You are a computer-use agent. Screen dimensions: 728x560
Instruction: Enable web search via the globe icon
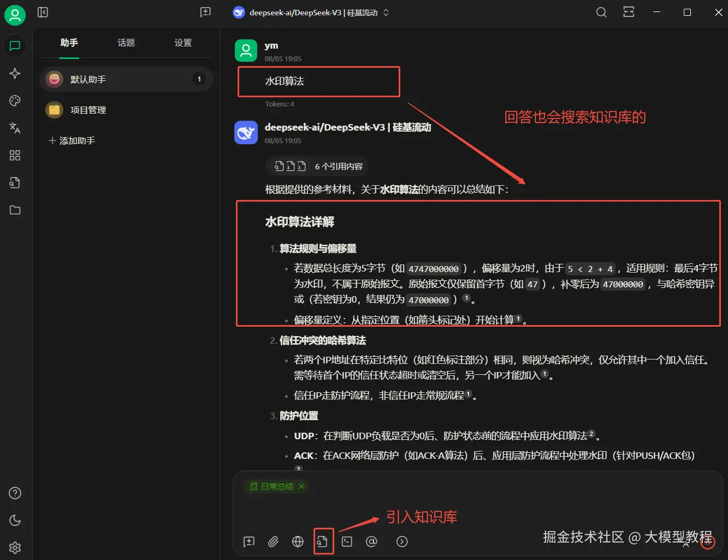298,541
